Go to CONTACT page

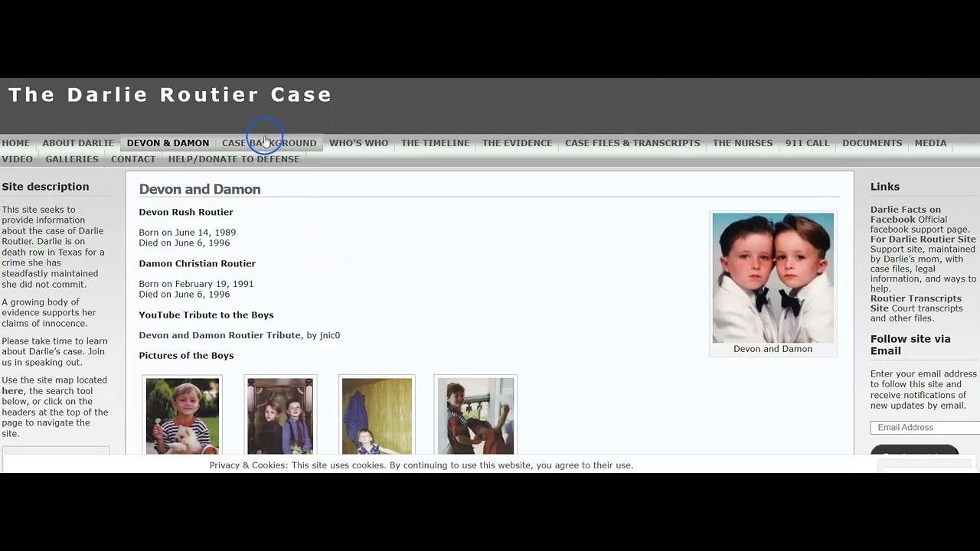point(133,159)
